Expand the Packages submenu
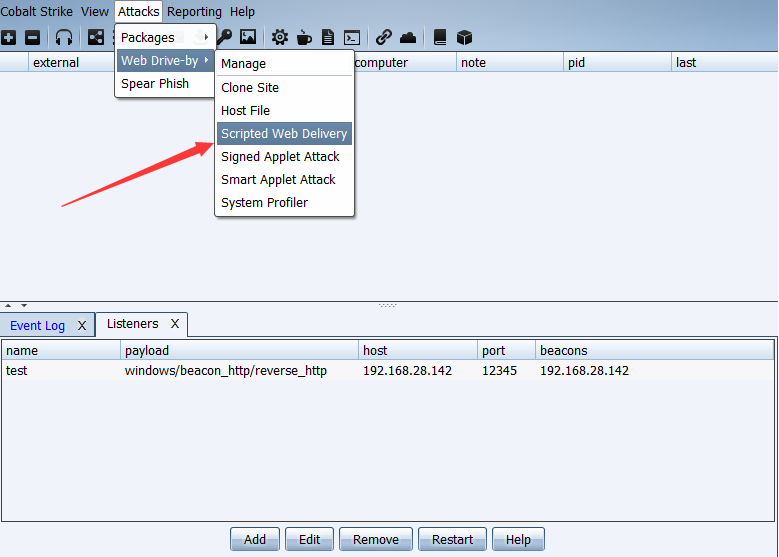Image resolution: width=779 pixels, height=557 pixels. [x=165, y=38]
